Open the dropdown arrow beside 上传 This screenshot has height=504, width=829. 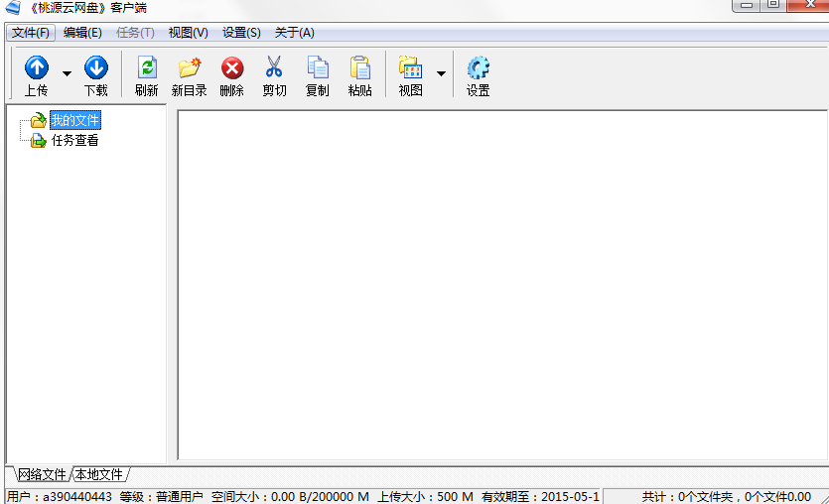coord(67,73)
